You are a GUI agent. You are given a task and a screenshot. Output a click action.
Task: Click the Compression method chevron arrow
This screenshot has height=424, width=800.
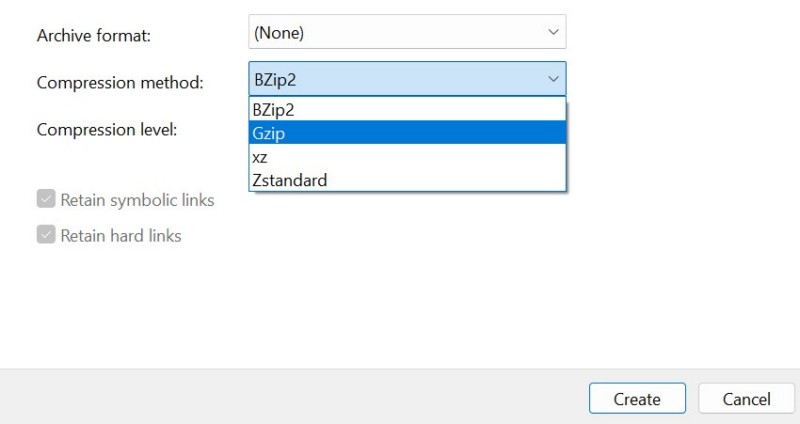(x=553, y=79)
